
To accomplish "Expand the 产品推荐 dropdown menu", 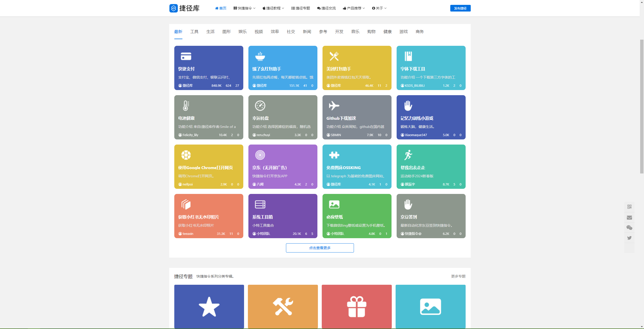I will point(354,8).
